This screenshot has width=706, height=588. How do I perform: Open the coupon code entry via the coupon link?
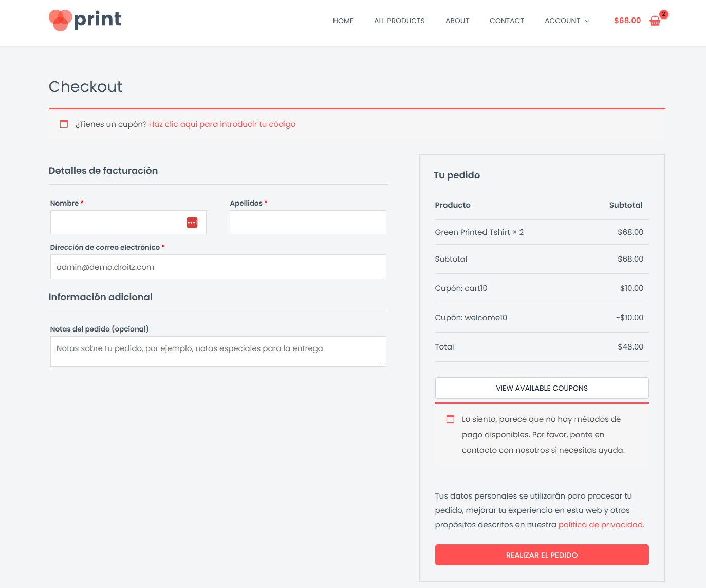[x=222, y=124]
